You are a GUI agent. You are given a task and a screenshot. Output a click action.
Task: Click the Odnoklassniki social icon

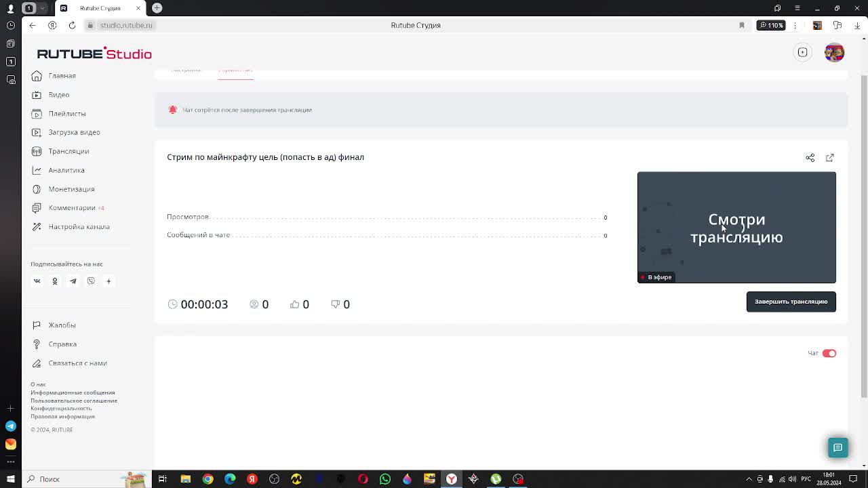click(x=55, y=281)
